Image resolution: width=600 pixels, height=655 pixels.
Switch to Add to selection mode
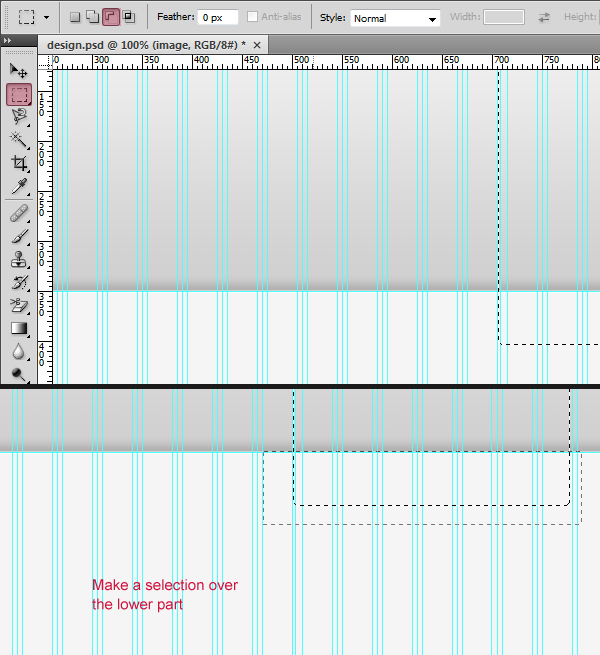[x=92, y=17]
